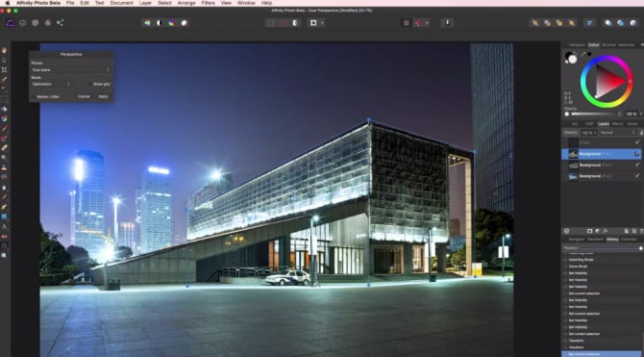Click the alignment icon in top toolbar
Viewport: 644px width, 357px height.
tap(590, 23)
